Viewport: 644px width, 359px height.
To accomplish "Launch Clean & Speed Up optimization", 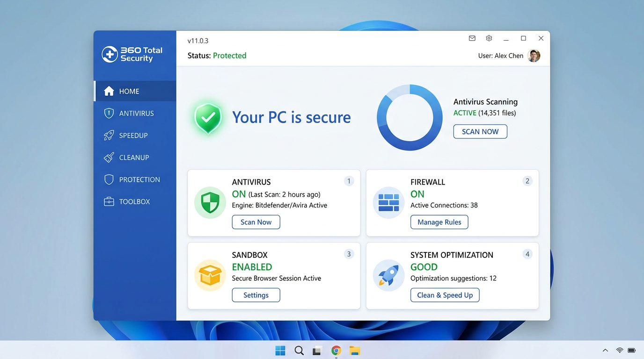I will (444, 295).
